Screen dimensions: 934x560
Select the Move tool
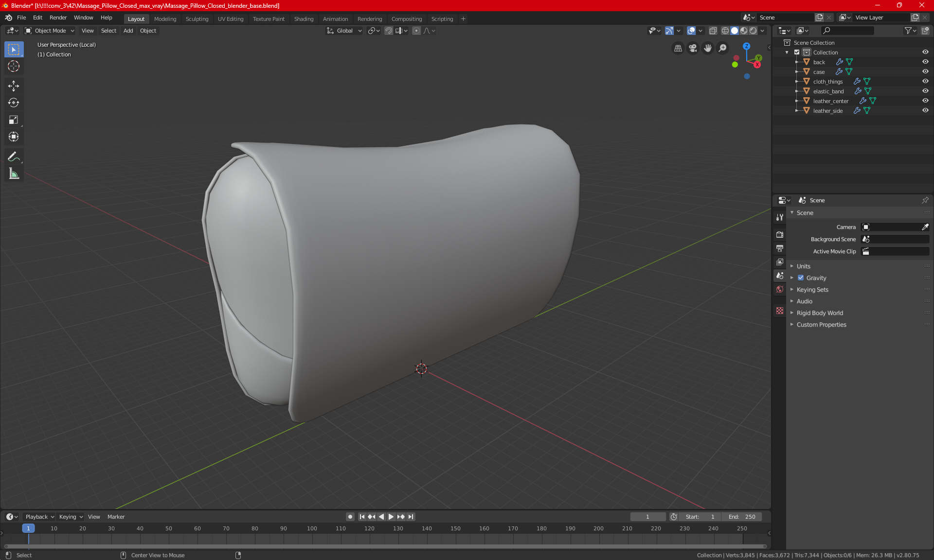pos(14,86)
